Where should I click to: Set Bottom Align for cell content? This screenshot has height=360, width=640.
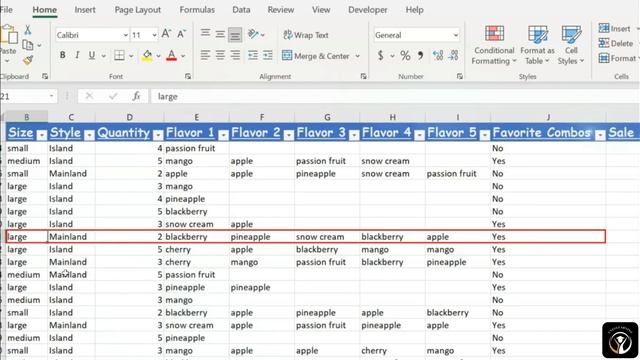click(235, 35)
